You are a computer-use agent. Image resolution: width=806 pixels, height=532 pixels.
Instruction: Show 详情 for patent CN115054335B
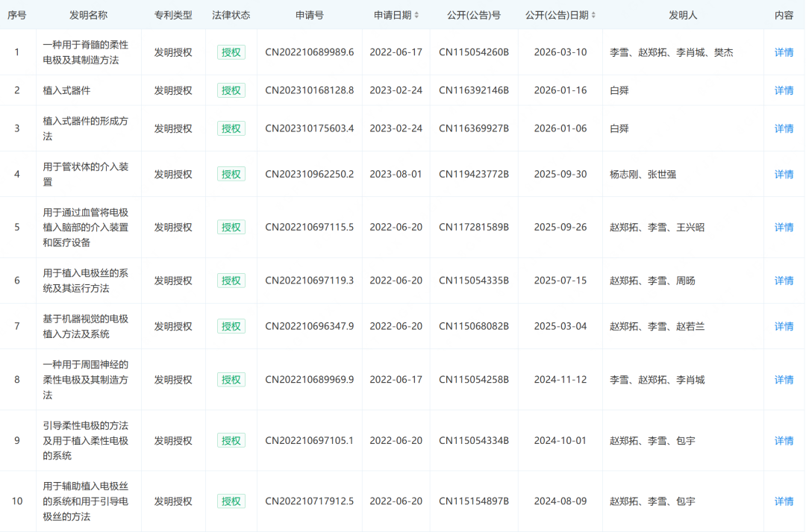click(x=784, y=281)
